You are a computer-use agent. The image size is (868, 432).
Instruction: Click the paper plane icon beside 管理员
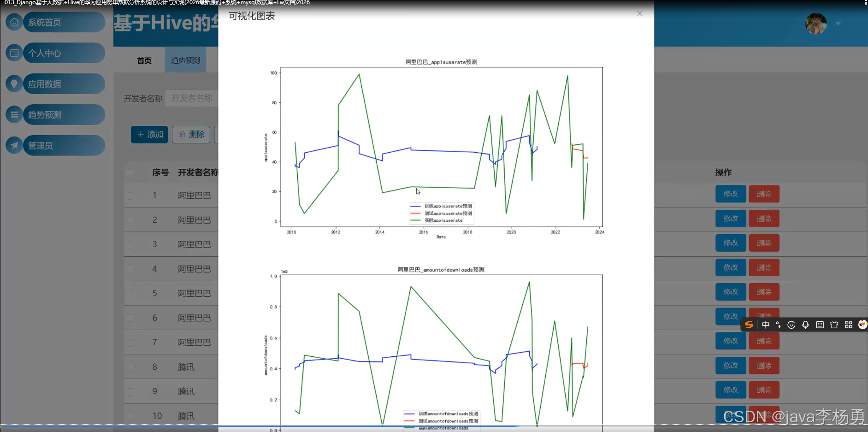coord(14,146)
